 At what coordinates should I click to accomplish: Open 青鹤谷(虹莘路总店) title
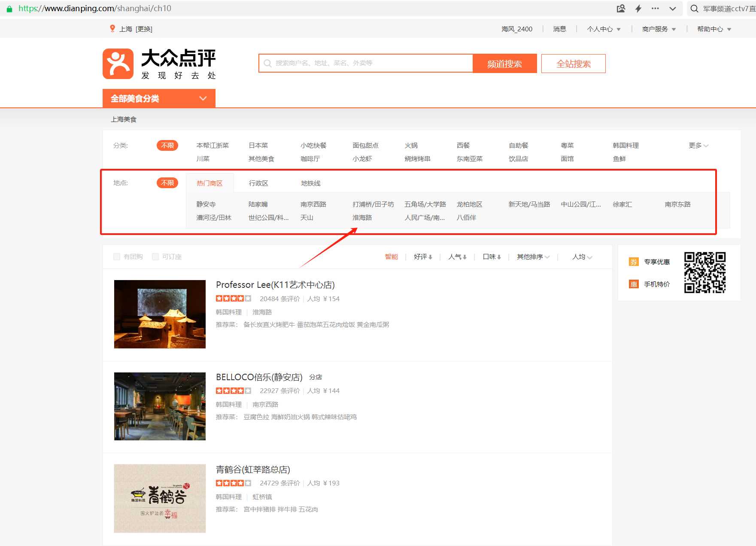(x=253, y=470)
